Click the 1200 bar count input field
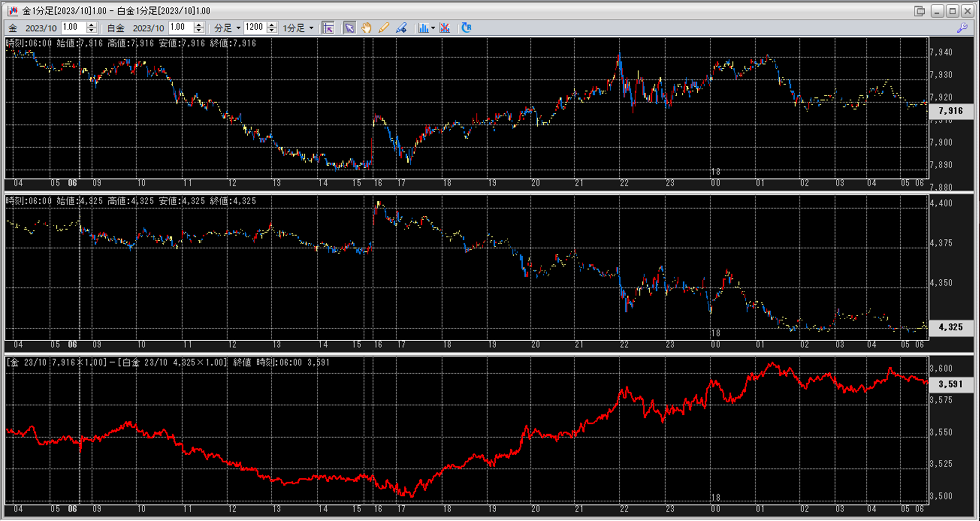Image resolution: width=980 pixels, height=521 pixels. tap(254, 28)
